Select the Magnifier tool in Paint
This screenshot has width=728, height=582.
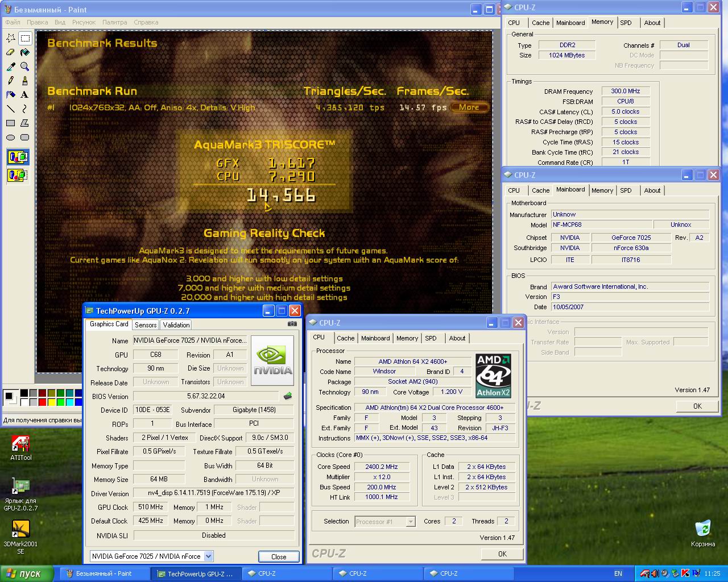(25, 66)
